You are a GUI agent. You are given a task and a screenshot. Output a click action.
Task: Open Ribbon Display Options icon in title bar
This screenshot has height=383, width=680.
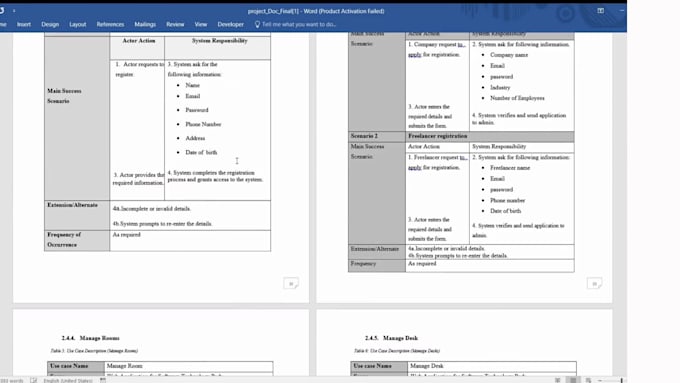(x=601, y=10)
